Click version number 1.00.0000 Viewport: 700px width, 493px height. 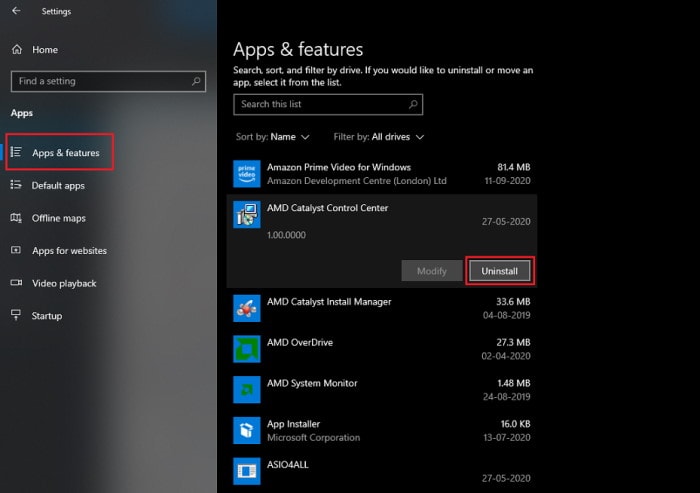coord(286,235)
